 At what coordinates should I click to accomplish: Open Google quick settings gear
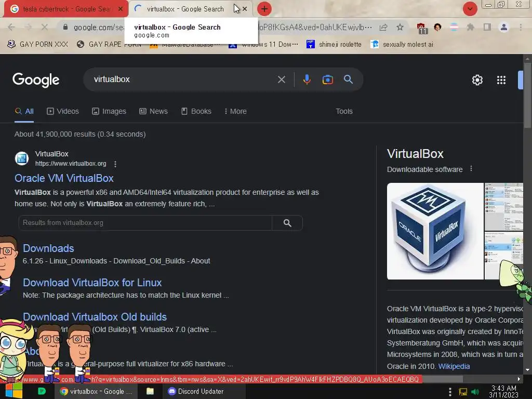477,80
